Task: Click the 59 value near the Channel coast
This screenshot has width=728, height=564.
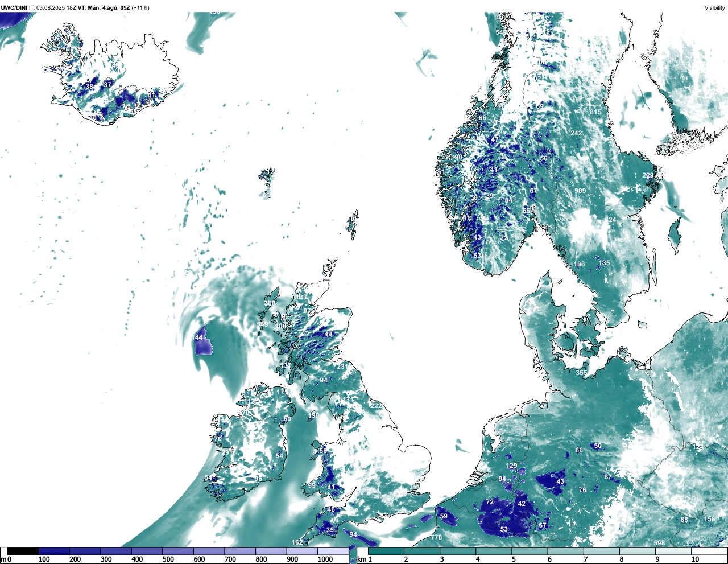Action: click(x=444, y=517)
